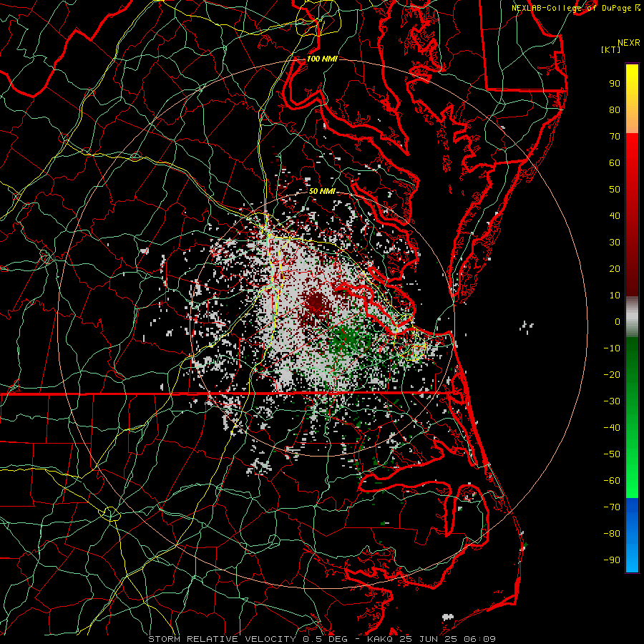Click the -10 knot scale label
Viewport: 644px width, 644px height.
tap(612, 348)
